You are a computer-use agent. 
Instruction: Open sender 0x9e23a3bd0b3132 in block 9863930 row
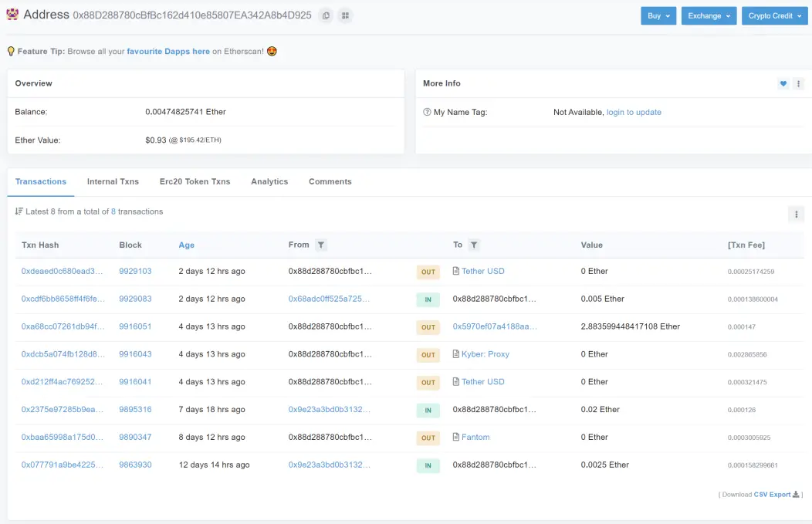(x=330, y=465)
